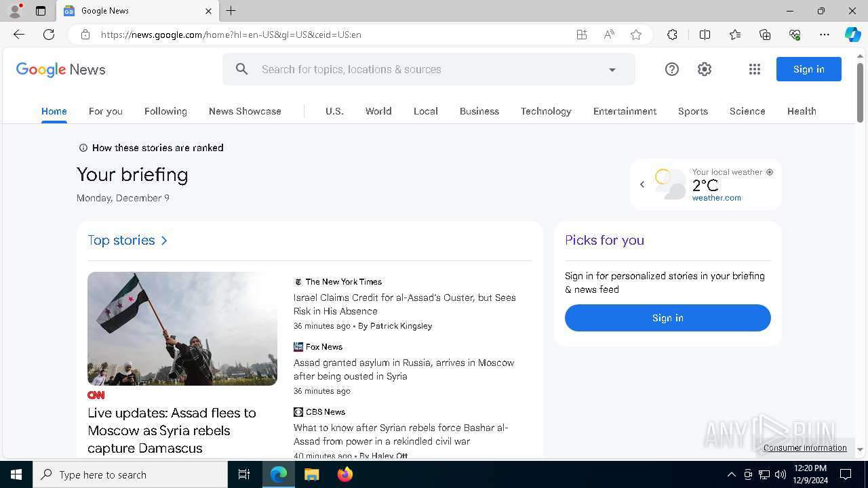The image size is (868, 488).
Task: Select the U.S. section tab
Action: [334, 111]
